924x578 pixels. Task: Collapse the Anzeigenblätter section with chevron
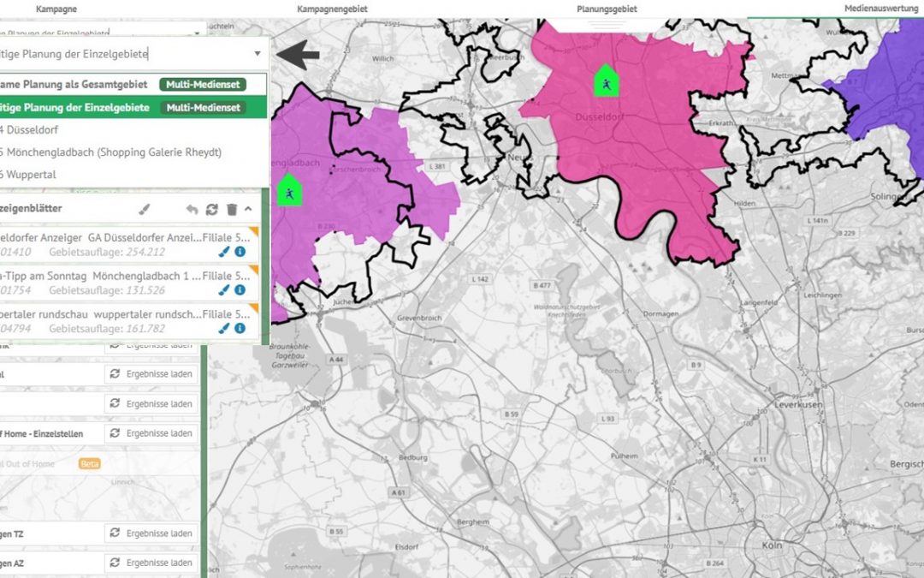point(248,209)
